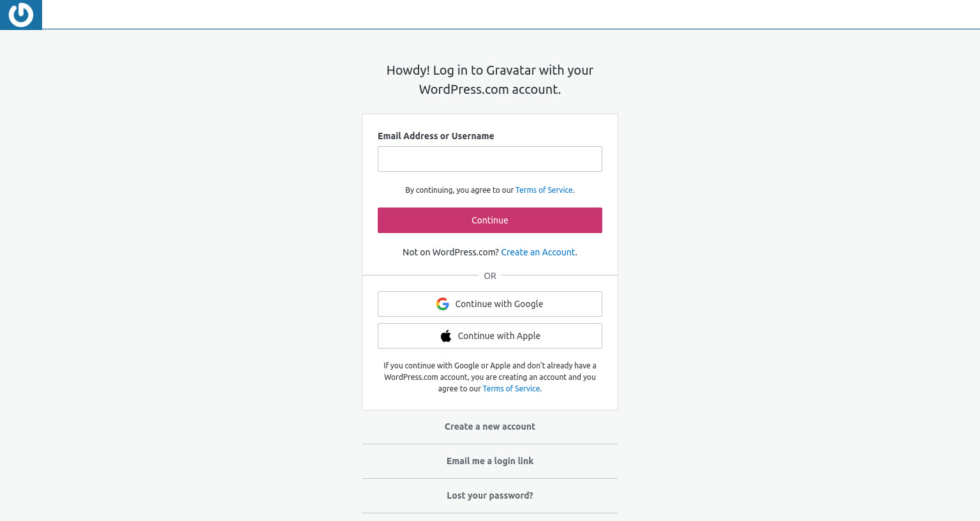Click the Email Address or Username label
980x521 pixels.
point(436,136)
